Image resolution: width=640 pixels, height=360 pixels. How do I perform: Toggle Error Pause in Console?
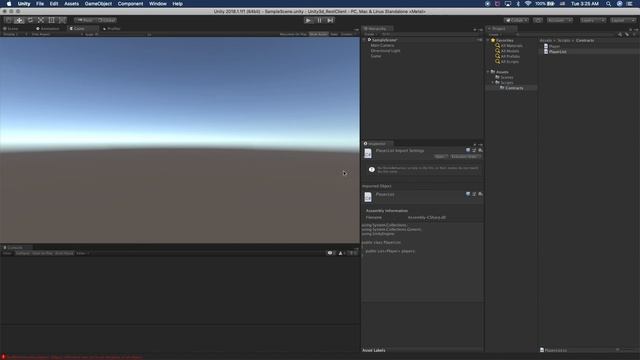(x=64, y=253)
